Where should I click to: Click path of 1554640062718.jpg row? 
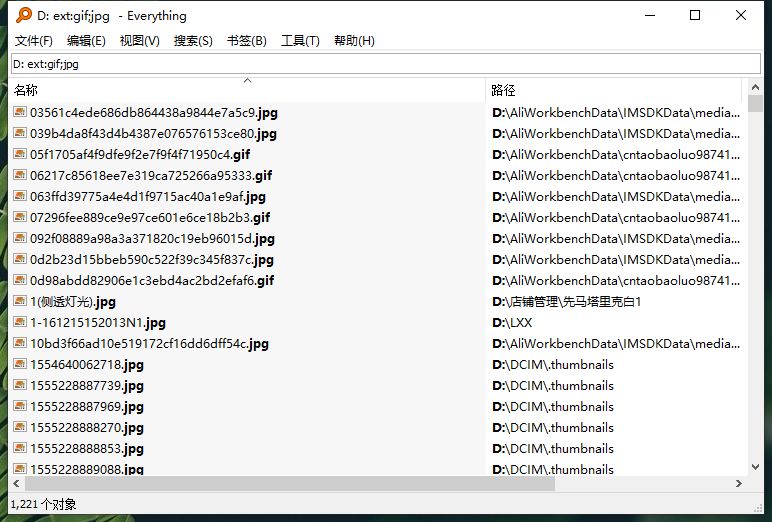pos(553,365)
